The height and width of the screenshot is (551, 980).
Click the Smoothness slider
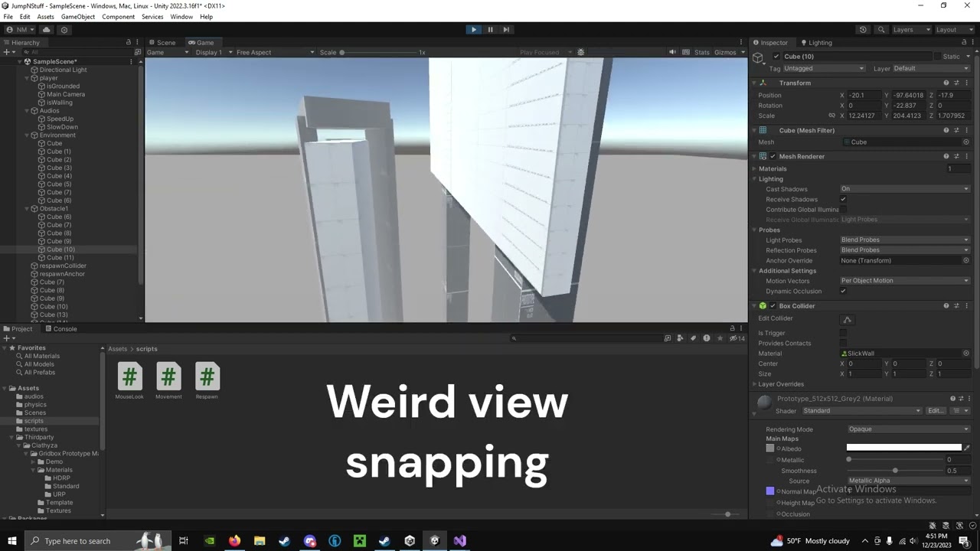coord(895,471)
